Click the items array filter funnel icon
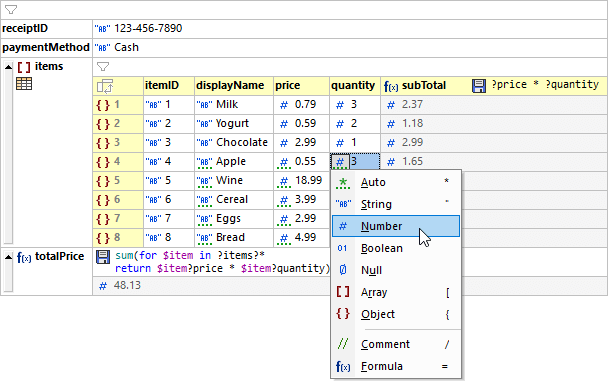This screenshot has width=608, height=382. click(103, 67)
